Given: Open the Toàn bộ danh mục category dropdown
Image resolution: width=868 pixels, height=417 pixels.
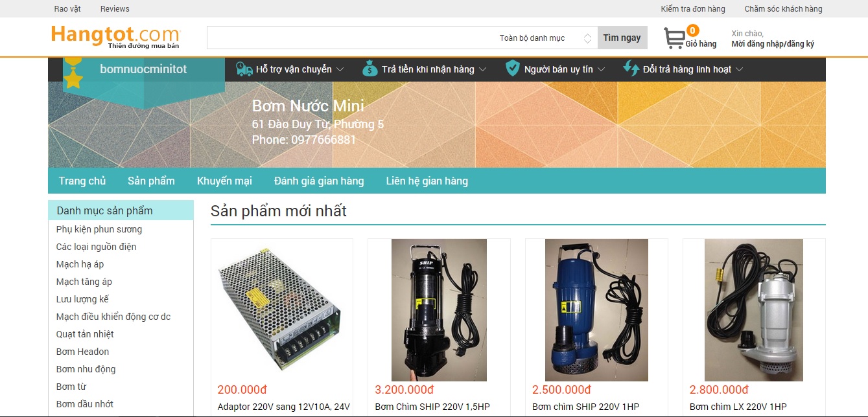Looking at the screenshot, I should (544, 38).
